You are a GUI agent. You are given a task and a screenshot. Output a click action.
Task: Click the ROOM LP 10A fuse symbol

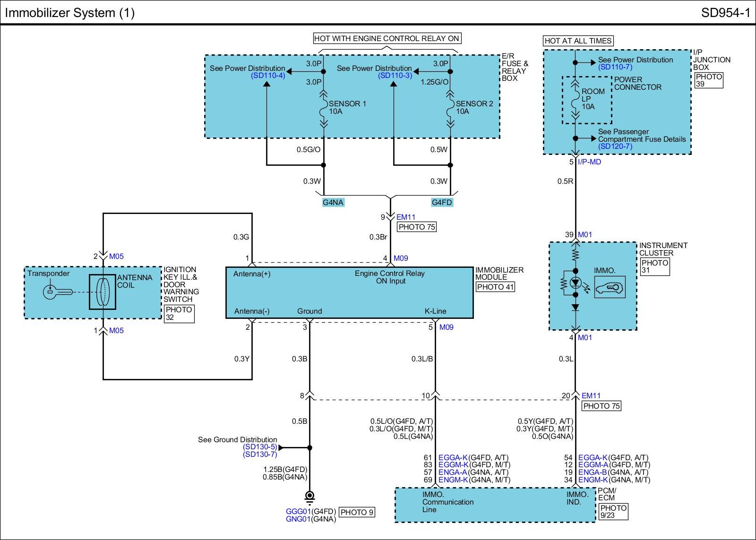[x=576, y=100]
